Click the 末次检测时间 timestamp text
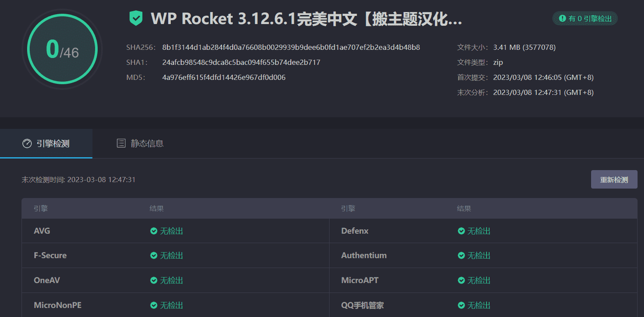The height and width of the screenshot is (317, 644). pyautogui.click(x=79, y=180)
